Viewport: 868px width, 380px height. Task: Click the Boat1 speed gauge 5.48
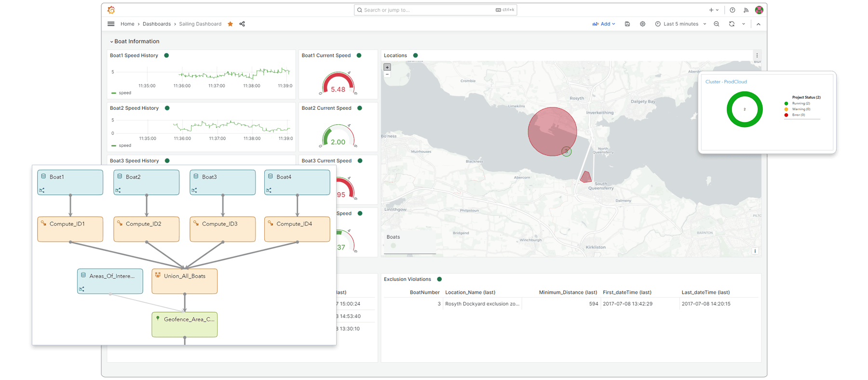pos(338,84)
